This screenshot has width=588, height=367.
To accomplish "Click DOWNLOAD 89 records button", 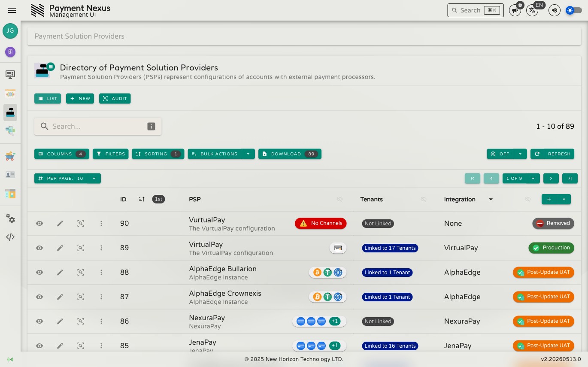I will click(x=290, y=154).
